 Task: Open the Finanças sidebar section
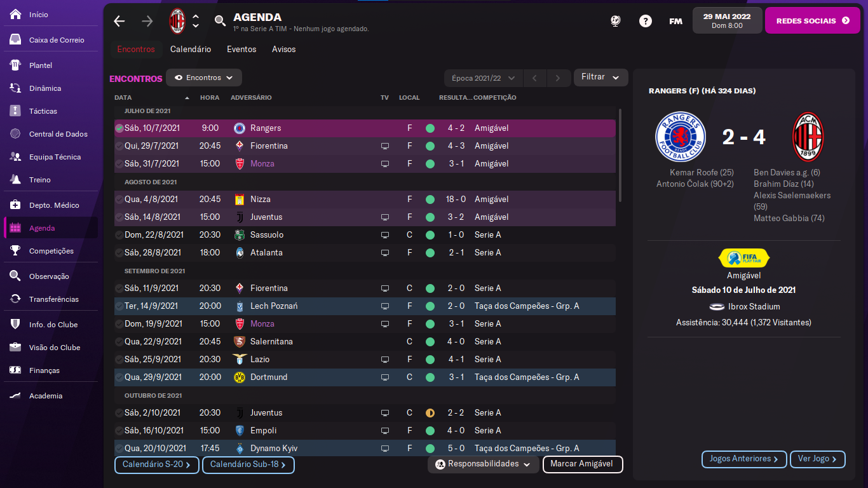pyautogui.click(x=44, y=370)
